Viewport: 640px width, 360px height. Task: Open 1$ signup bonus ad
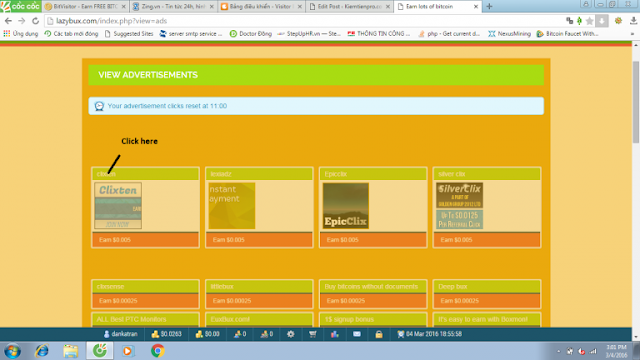373,319
